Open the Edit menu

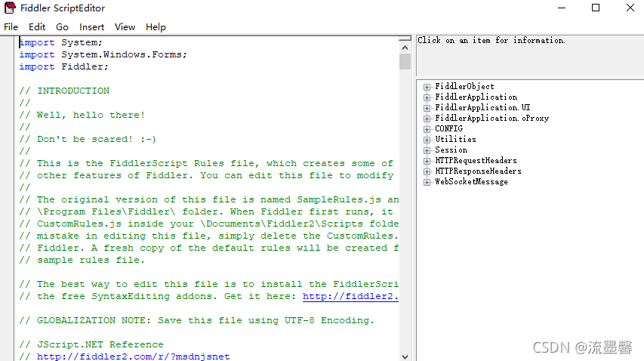37,27
